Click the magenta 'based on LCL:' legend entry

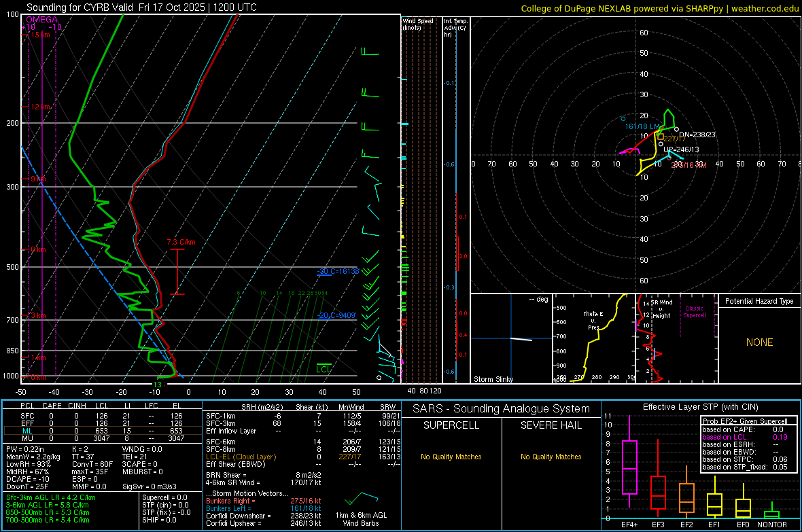(x=725, y=437)
